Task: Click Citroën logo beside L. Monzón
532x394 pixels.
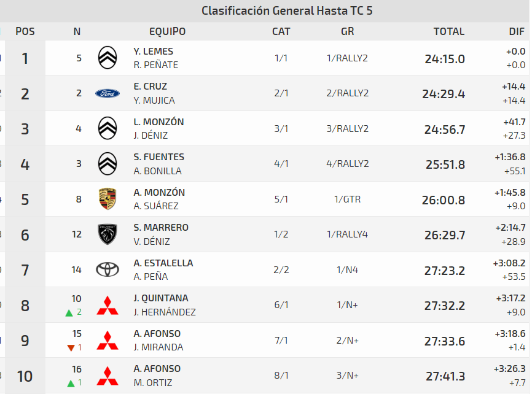Action: point(108,128)
